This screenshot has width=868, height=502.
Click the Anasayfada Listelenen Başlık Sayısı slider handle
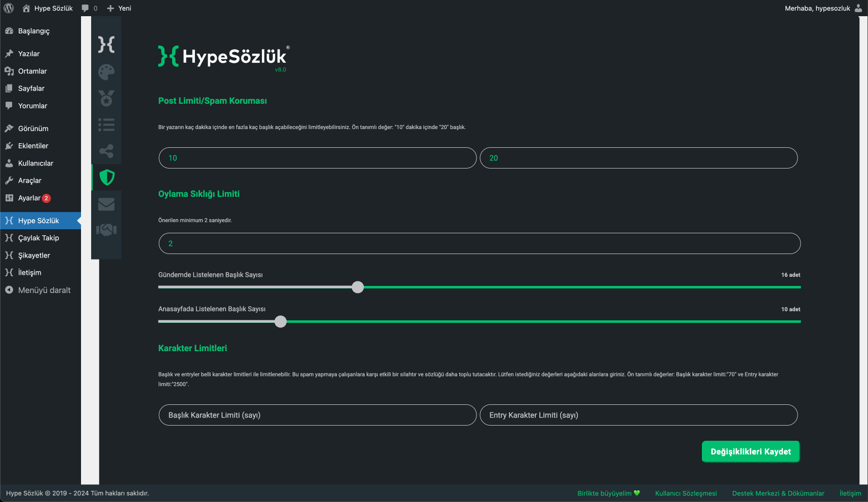coord(281,321)
